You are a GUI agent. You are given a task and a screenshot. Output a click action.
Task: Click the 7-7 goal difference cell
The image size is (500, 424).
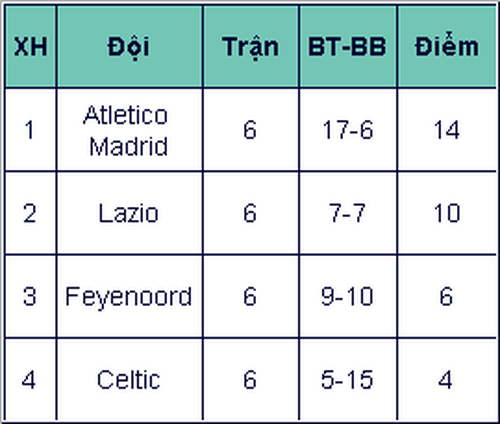coord(348,213)
